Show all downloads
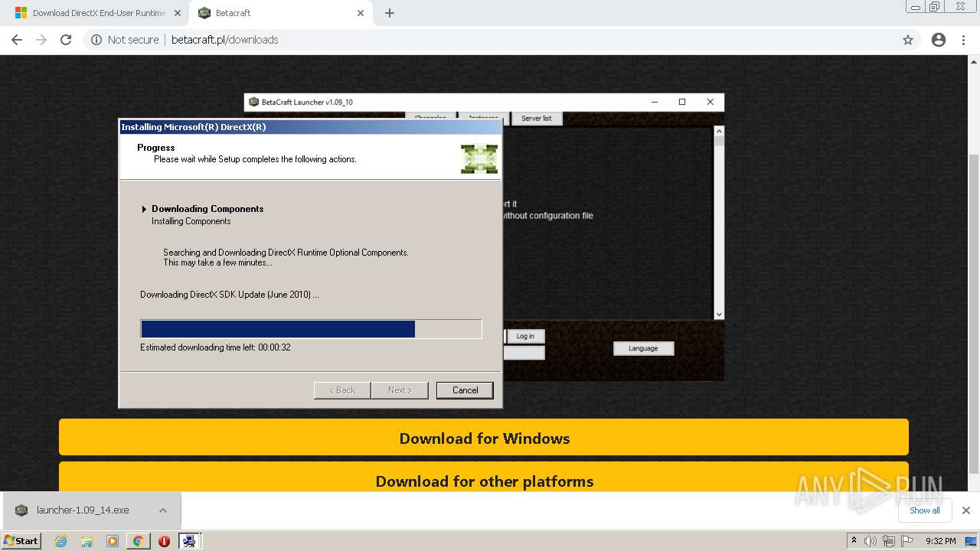 (x=924, y=510)
